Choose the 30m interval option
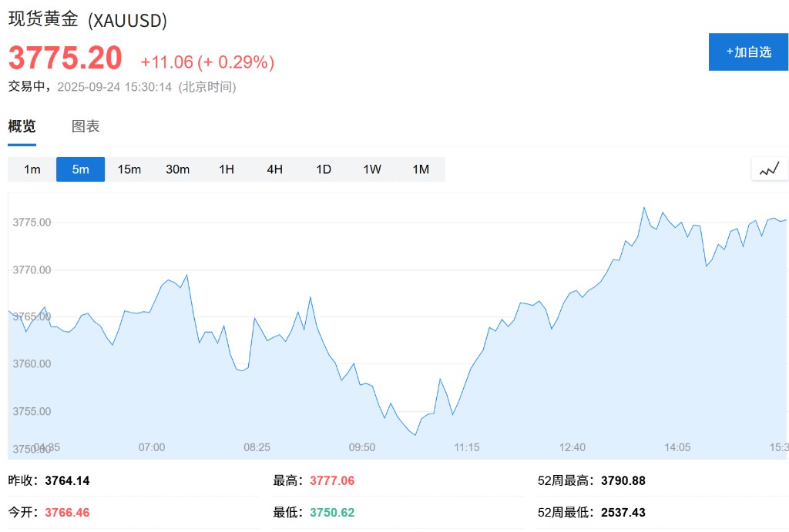789x532 pixels. [177, 169]
